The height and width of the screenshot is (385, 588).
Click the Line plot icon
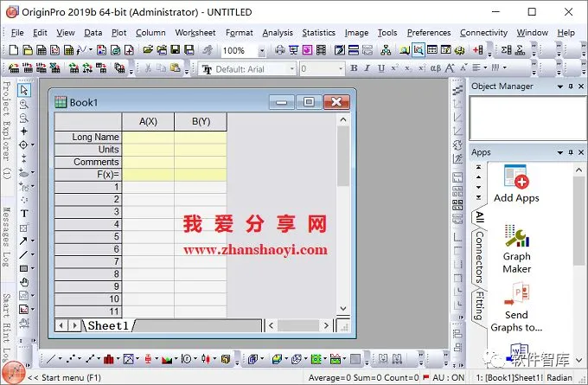point(51,359)
